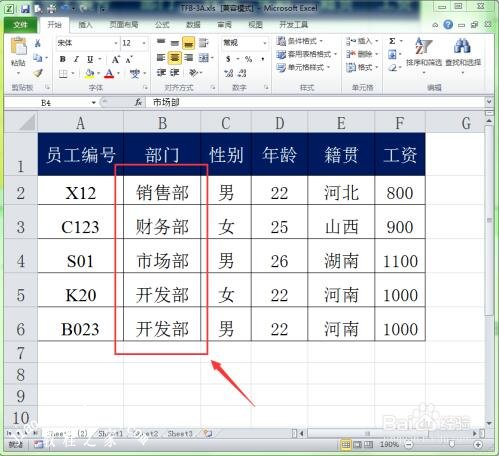499x456 pixels.
Task: Switch to the Developer (开发工具) tab
Action: (x=294, y=24)
